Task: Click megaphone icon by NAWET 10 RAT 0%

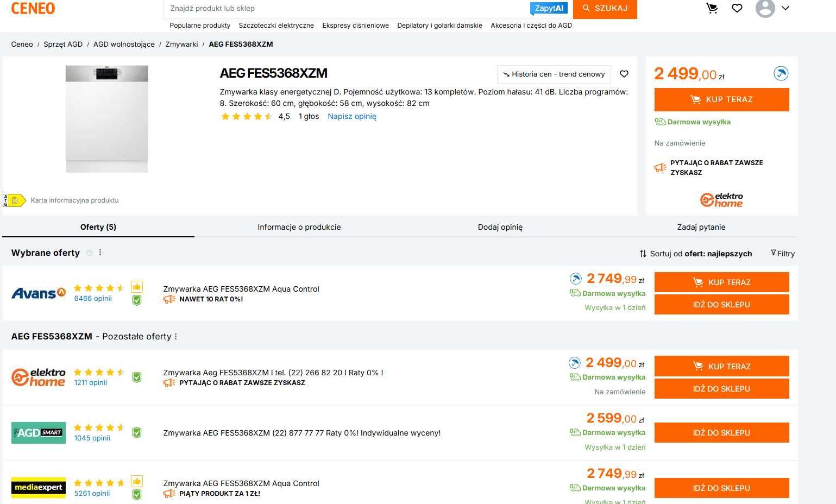Action: (x=169, y=299)
